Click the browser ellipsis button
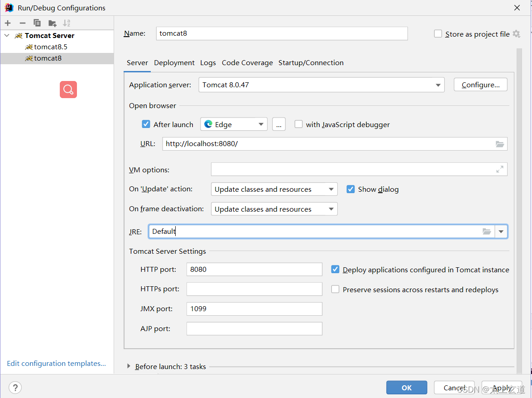Image resolution: width=532 pixels, height=398 pixels. 278,124
